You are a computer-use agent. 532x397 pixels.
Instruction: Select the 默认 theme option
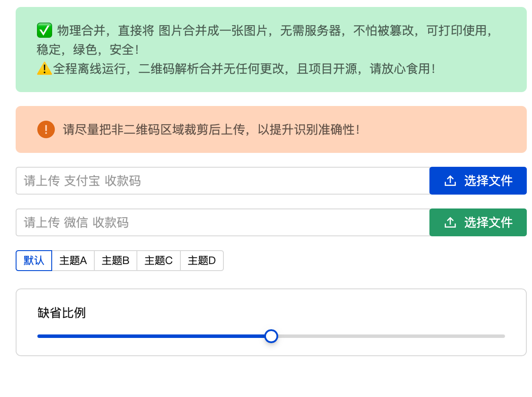point(34,261)
